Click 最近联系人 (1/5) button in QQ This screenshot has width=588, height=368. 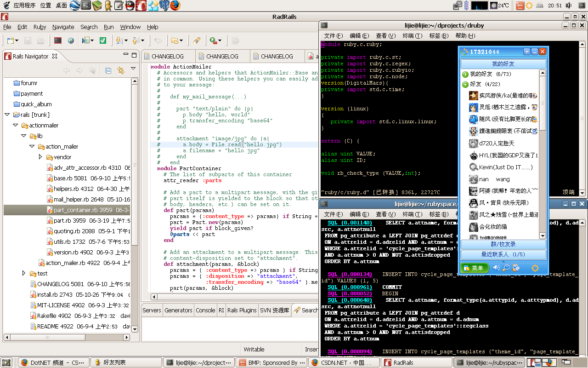(x=503, y=254)
